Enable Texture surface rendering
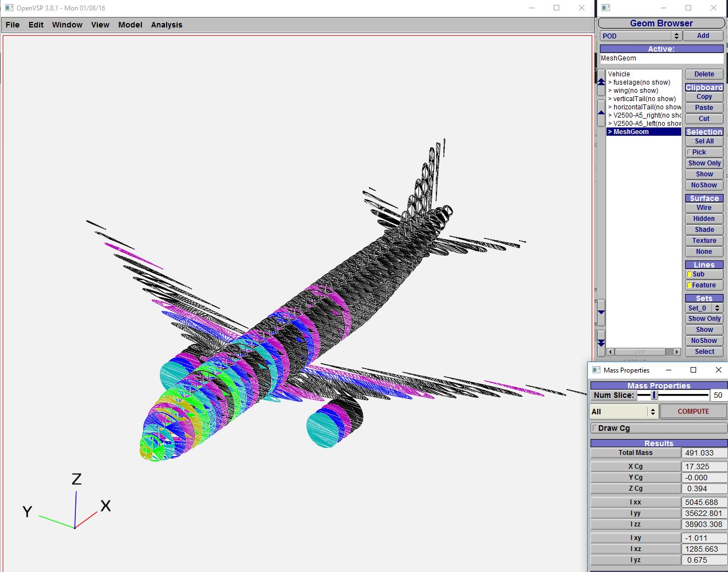 coord(704,240)
